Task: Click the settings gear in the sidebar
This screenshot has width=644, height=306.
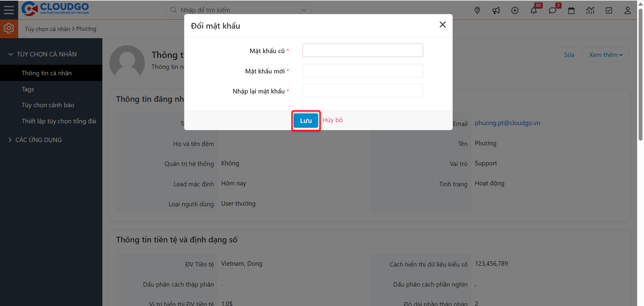Action: (x=9, y=28)
